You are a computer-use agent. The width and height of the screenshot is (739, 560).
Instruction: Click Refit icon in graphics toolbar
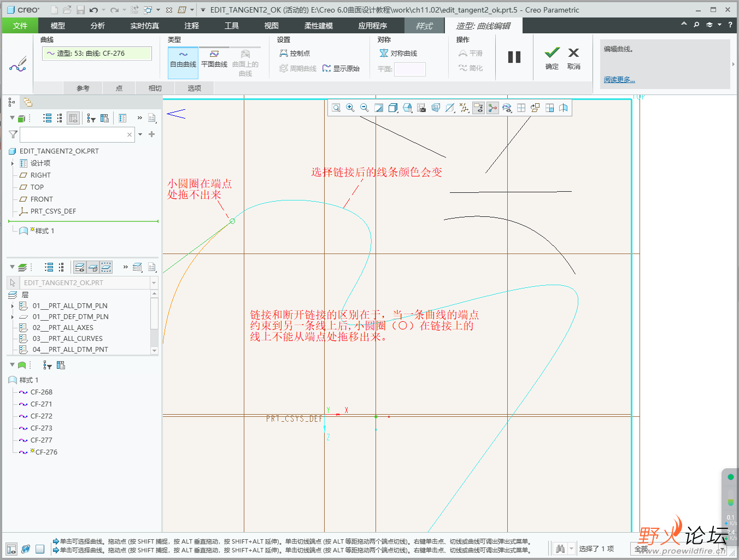pyautogui.click(x=336, y=108)
